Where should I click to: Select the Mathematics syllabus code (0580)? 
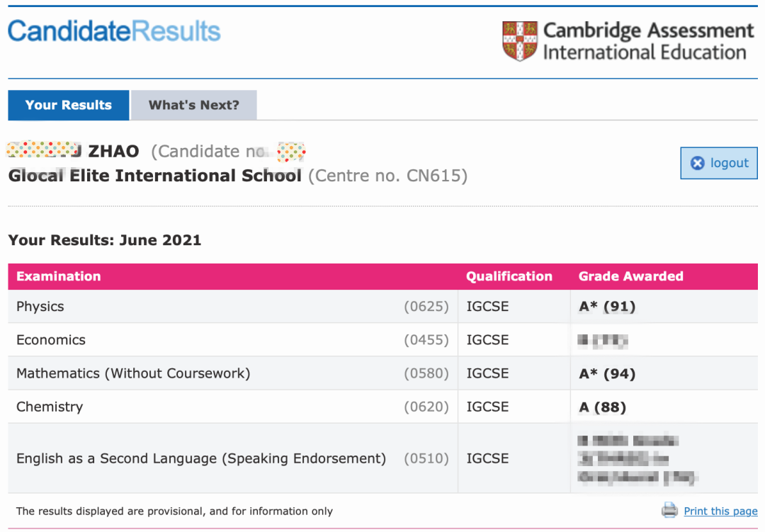(x=426, y=373)
